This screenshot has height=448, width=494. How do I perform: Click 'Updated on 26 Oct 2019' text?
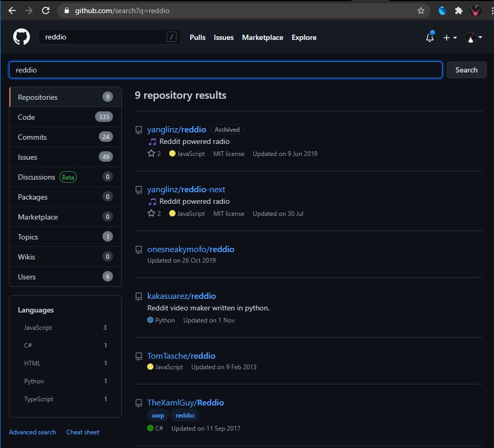pyautogui.click(x=181, y=261)
